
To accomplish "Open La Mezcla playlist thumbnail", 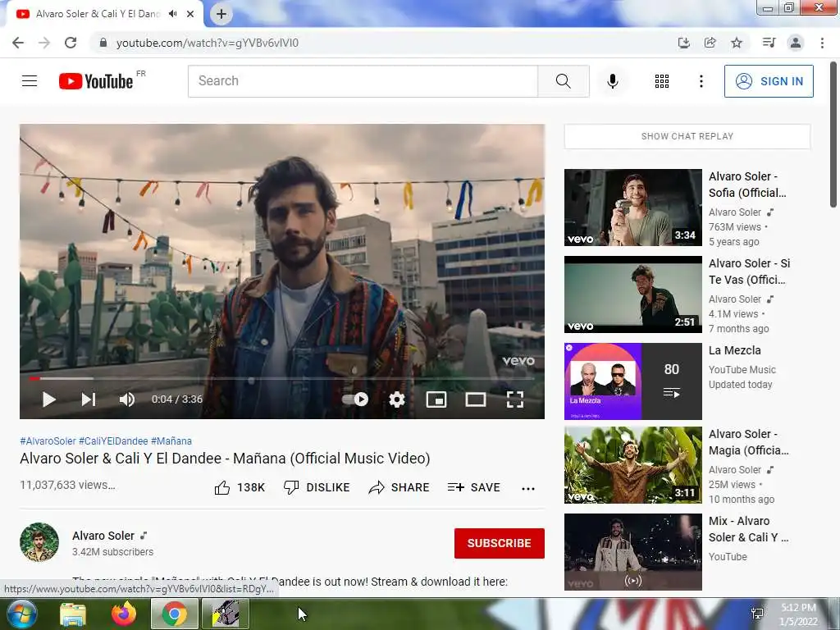I will [x=632, y=381].
